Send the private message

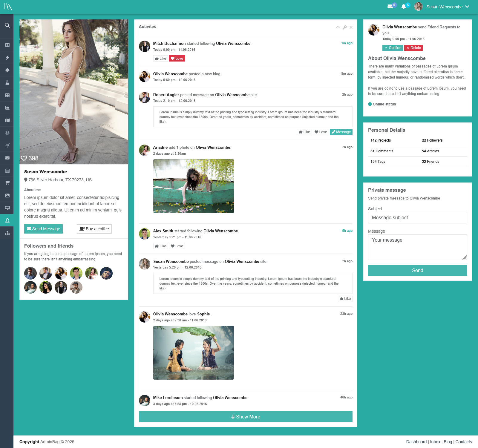click(x=418, y=271)
